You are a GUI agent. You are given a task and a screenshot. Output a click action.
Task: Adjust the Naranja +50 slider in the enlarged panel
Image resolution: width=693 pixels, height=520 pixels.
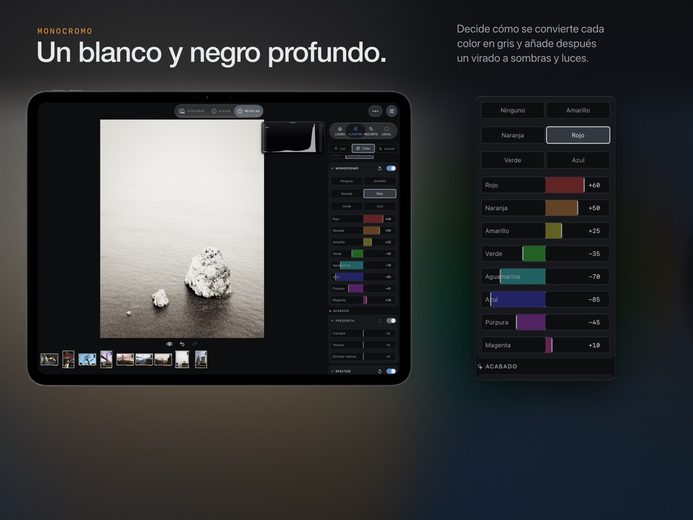(x=545, y=208)
